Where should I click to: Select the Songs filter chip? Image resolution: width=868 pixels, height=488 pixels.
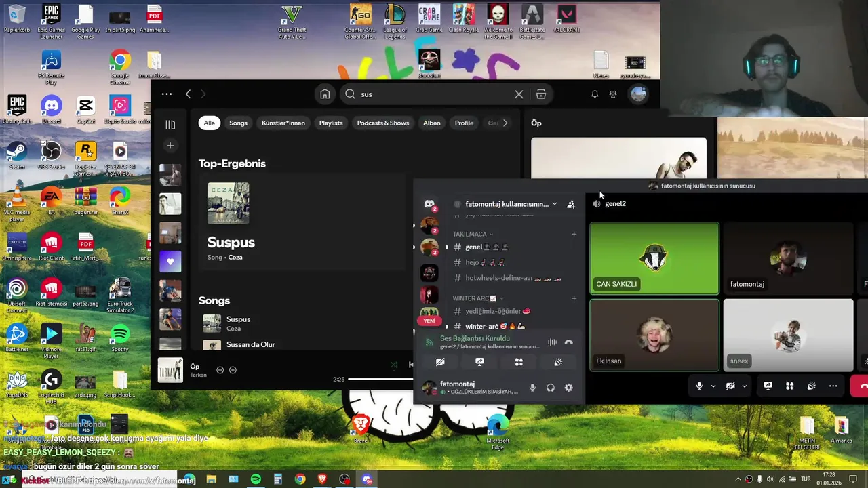click(238, 123)
